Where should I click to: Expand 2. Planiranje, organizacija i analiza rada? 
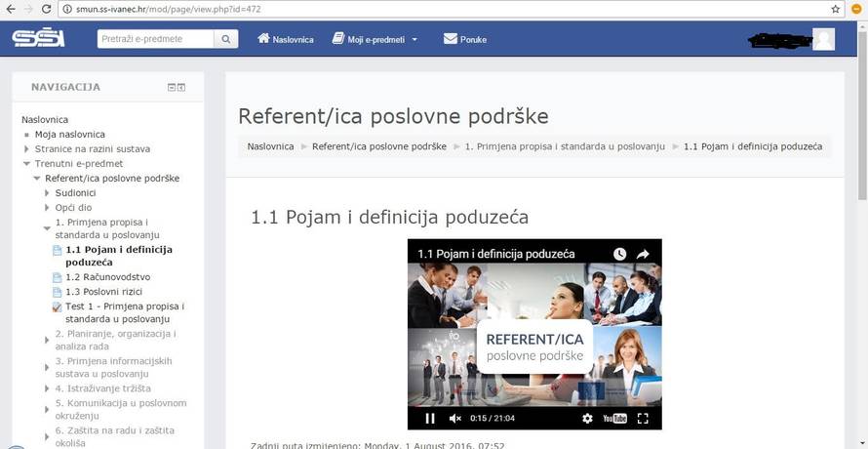47,341
